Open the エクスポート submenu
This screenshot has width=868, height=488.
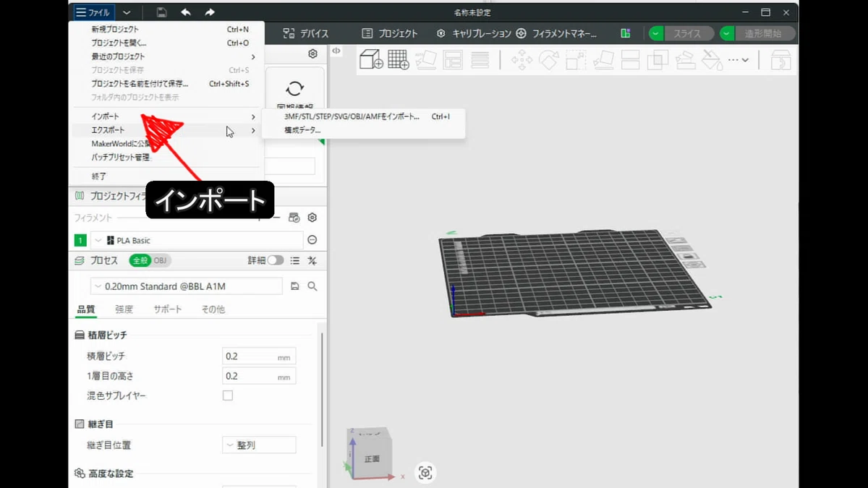pos(166,130)
